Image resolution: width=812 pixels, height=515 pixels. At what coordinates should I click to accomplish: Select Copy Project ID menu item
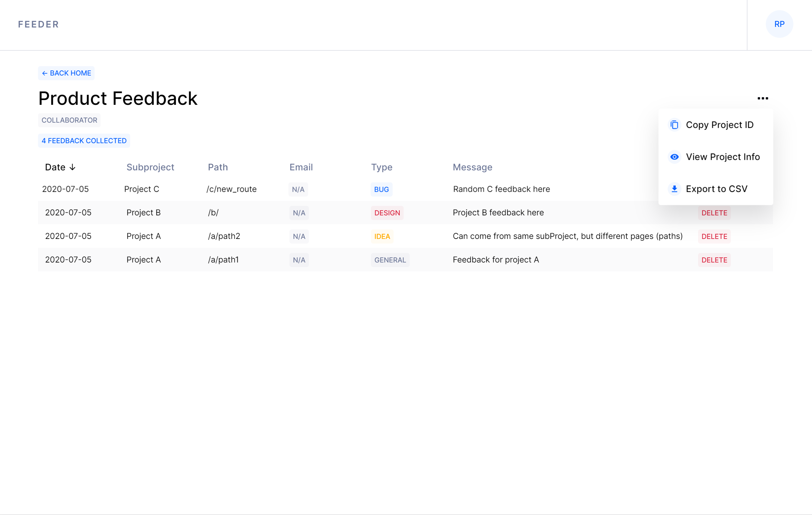click(719, 125)
